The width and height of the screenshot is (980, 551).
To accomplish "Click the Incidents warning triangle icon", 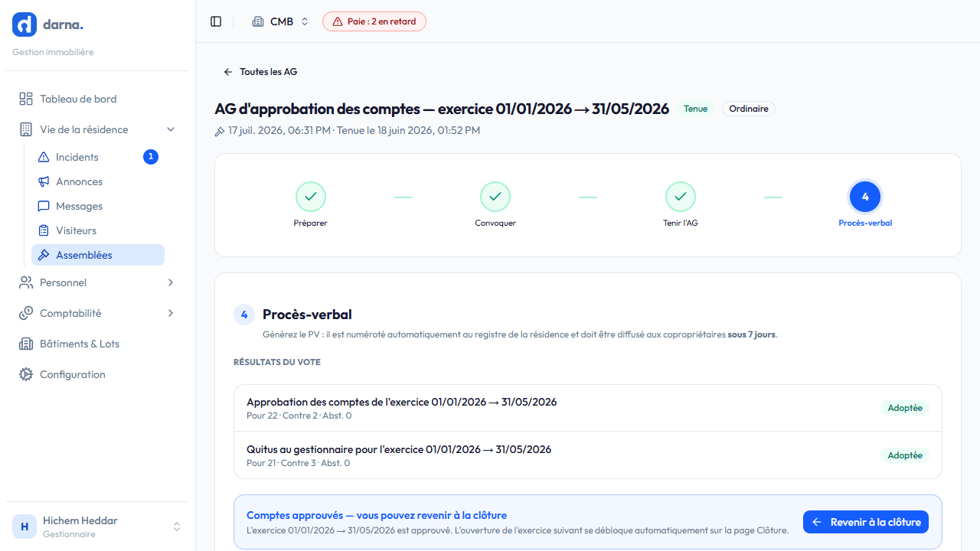I will (x=44, y=157).
